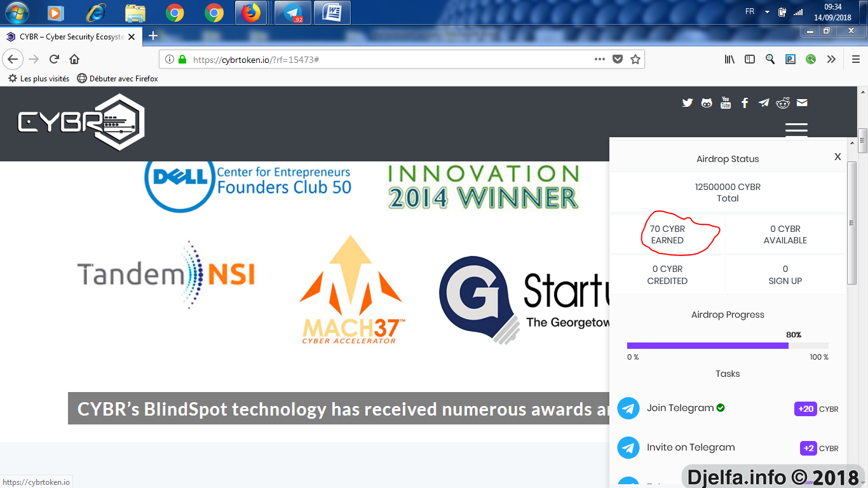Close the CYBR browser tab
The height and width of the screenshot is (488, 868).
coord(132,37)
